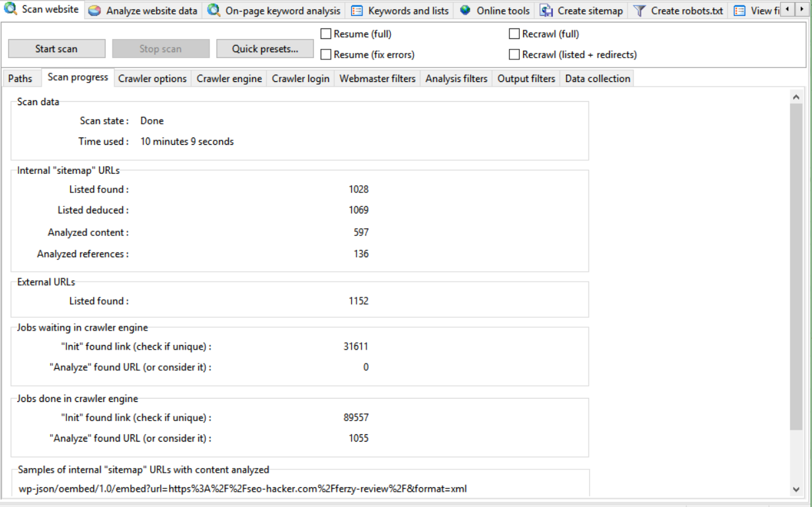Enable the Resume (full) checkbox
The width and height of the screenshot is (812, 507).
pyautogui.click(x=325, y=34)
